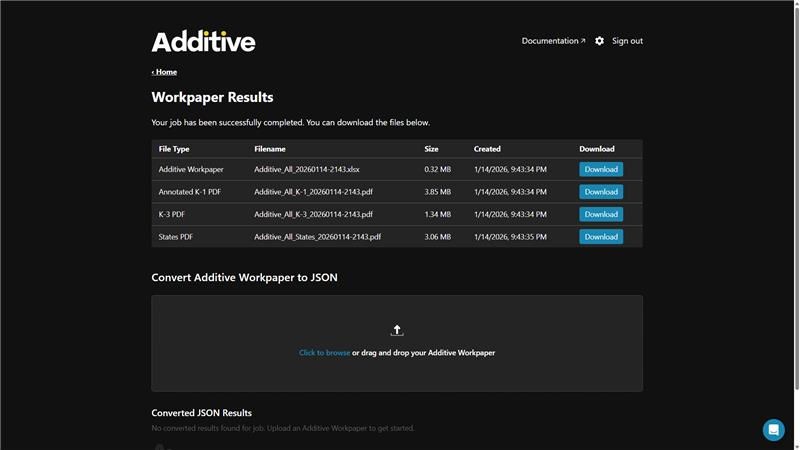The image size is (800, 450).
Task: Click the K-3 PDF file type cell
Action: point(171,214)
